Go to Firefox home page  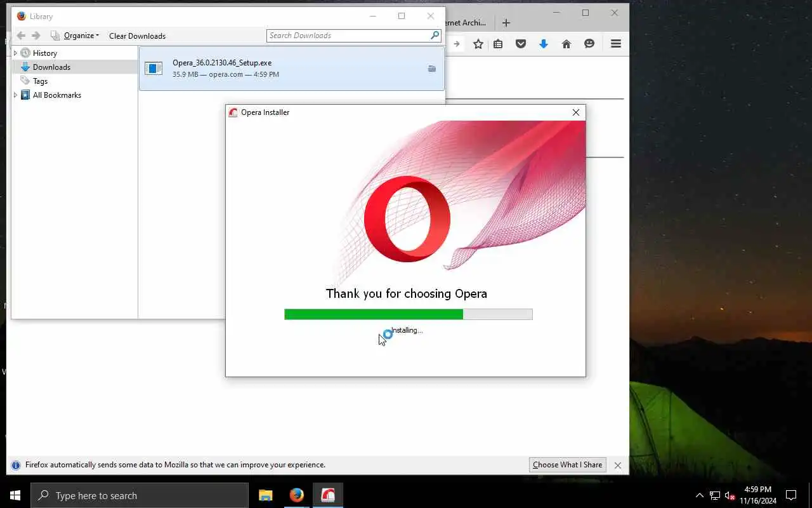point(566,44)
